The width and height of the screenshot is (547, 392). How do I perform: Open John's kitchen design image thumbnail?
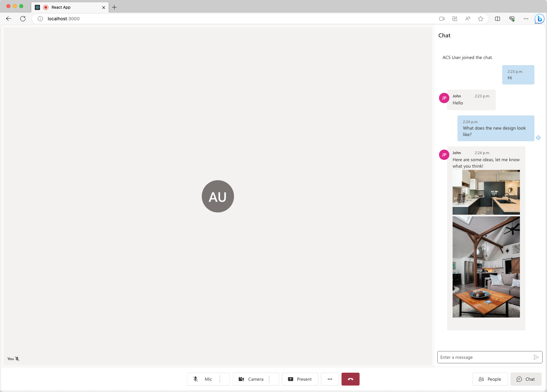486,192
